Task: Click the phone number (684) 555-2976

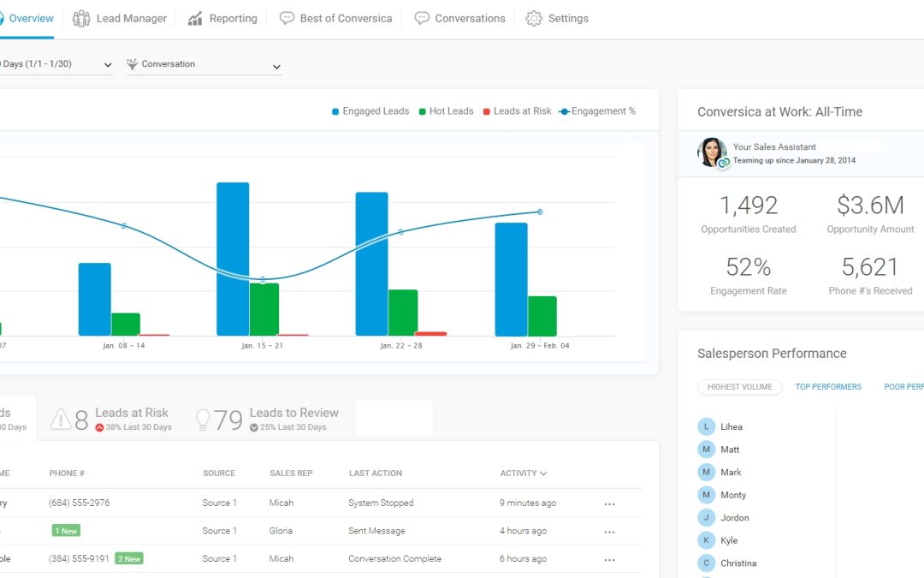Action: click(x=79, y=504)
